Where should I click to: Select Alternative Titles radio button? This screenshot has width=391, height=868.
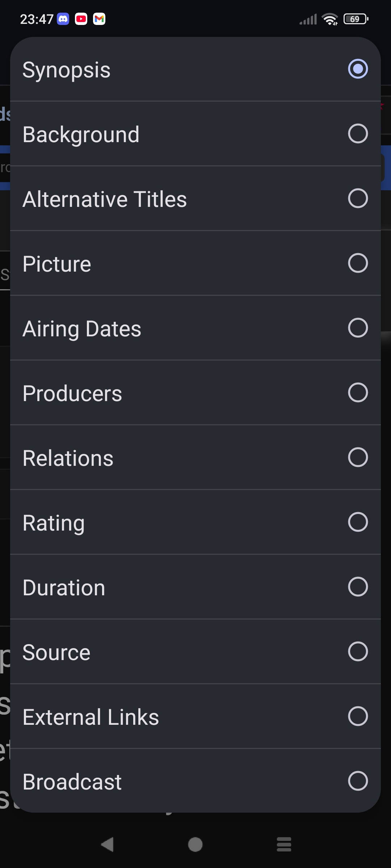(358, 199)
